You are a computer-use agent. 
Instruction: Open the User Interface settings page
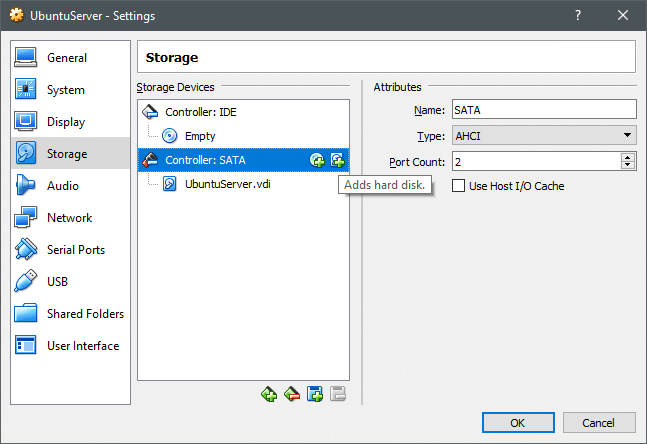pyautogui.click(x=70, y=345)
